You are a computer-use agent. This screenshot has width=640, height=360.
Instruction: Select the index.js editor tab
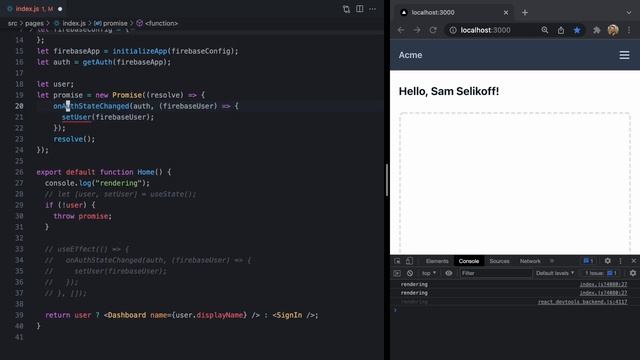click(34, 9)
